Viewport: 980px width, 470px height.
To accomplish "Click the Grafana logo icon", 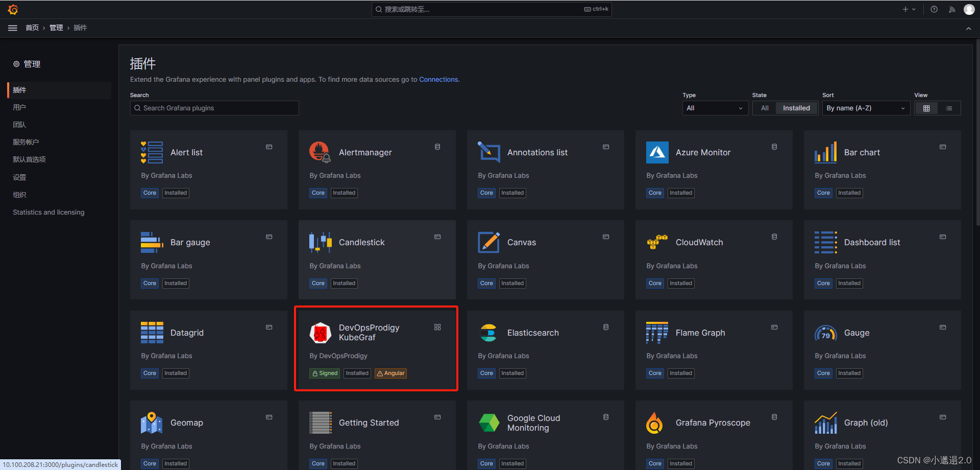I will coord(13,9).
